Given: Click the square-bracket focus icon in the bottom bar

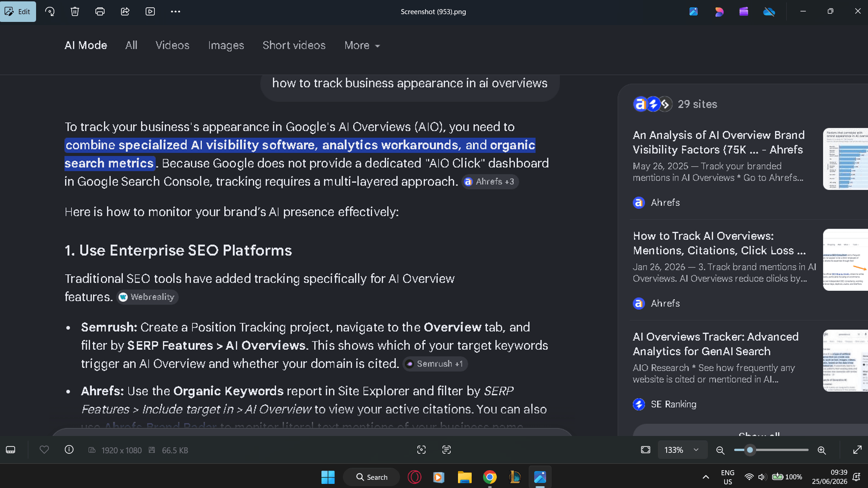Looking at the screenshot, I should (421, 450).
